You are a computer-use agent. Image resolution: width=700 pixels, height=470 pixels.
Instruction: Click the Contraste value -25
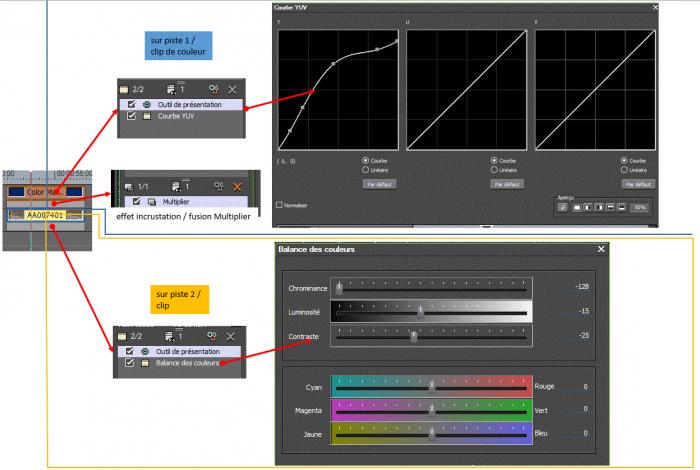[583, 335]
